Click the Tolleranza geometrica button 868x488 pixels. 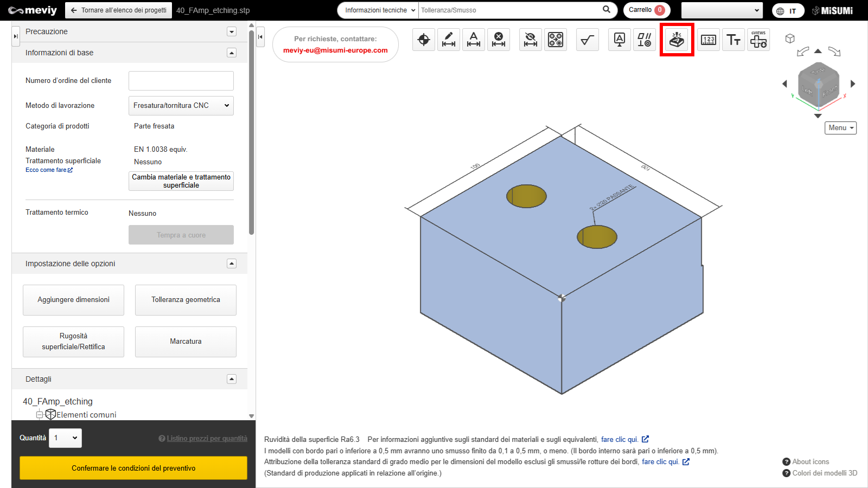coord(186,300)
